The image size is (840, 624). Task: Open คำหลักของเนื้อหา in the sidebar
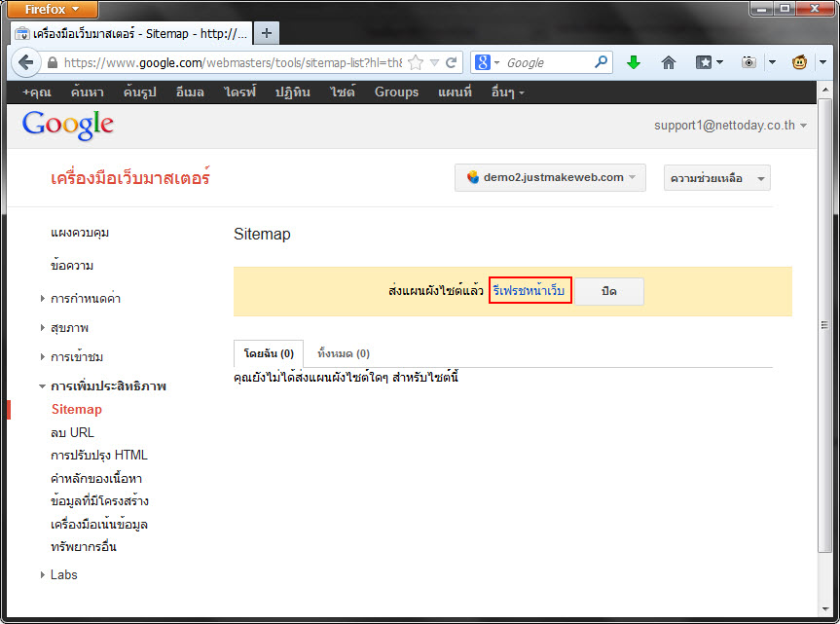pyautogui.click(x=96, y=478)
